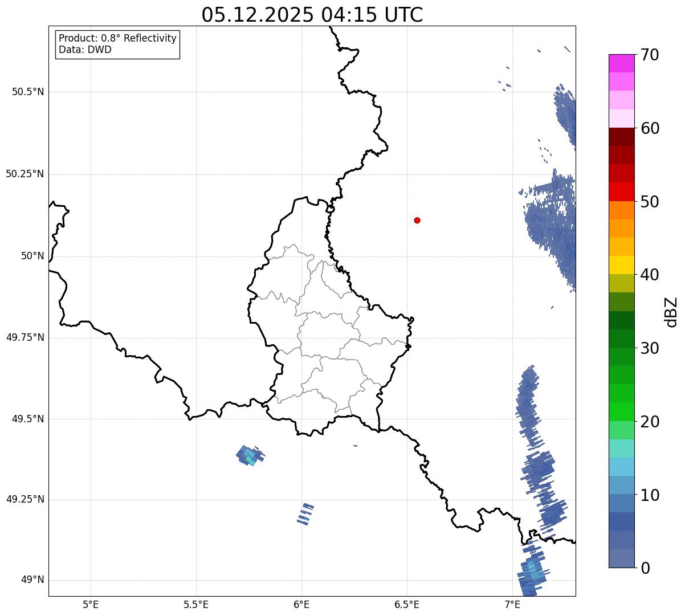
Task: Click the '50°N' latitude label
Action: tap(32, 256)
